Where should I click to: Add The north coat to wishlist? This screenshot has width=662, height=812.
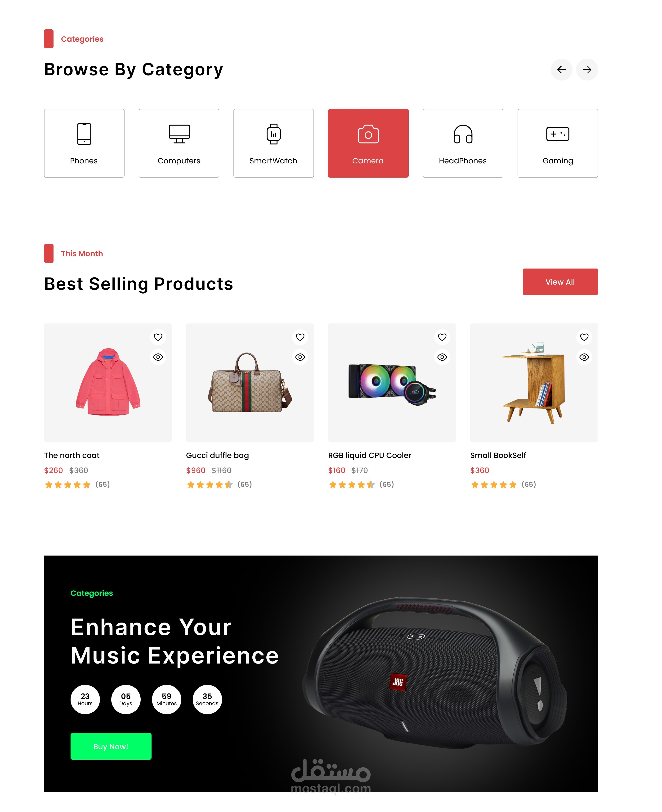click(158, 337)
